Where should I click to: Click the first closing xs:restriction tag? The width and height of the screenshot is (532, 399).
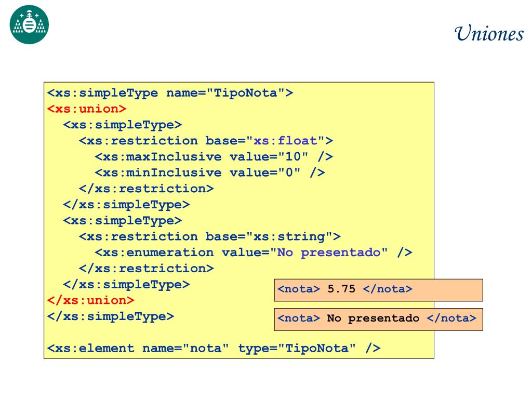(x=146, y=189)
